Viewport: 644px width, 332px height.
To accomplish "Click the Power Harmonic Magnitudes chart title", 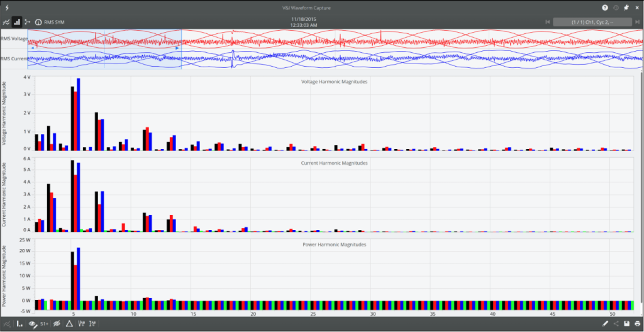I will click(335, 245).
